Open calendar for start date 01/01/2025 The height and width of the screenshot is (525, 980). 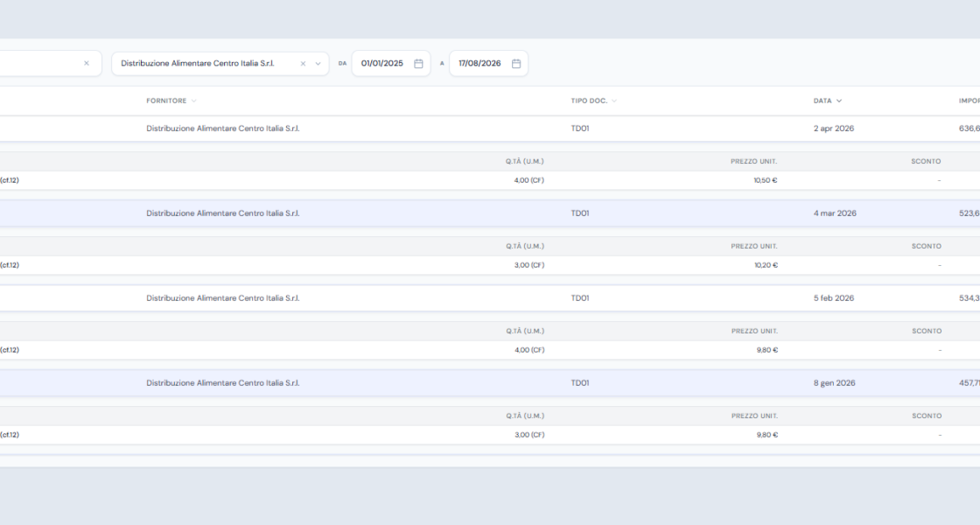tap(419, 64)
